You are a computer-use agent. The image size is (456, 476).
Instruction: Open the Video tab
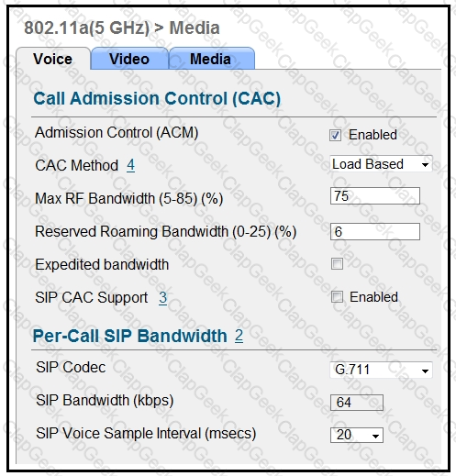pyautogui.click(x=129, y=59)
